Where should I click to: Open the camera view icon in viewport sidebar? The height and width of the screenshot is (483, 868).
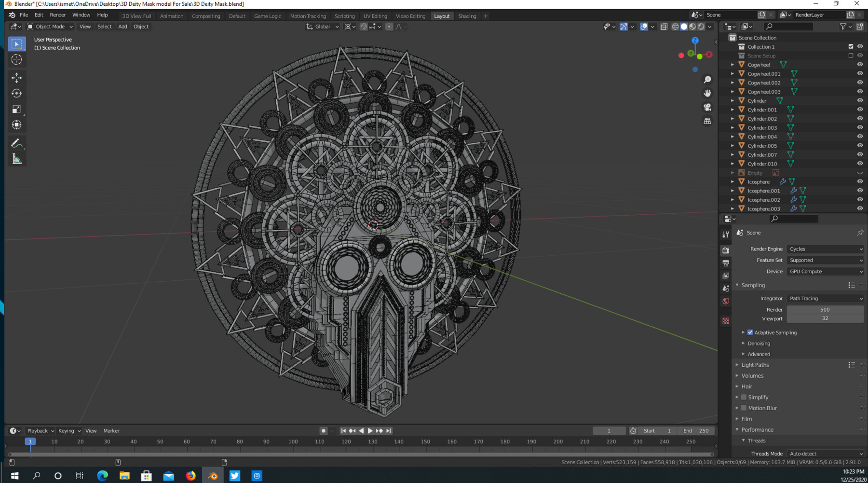pos(707,107)
